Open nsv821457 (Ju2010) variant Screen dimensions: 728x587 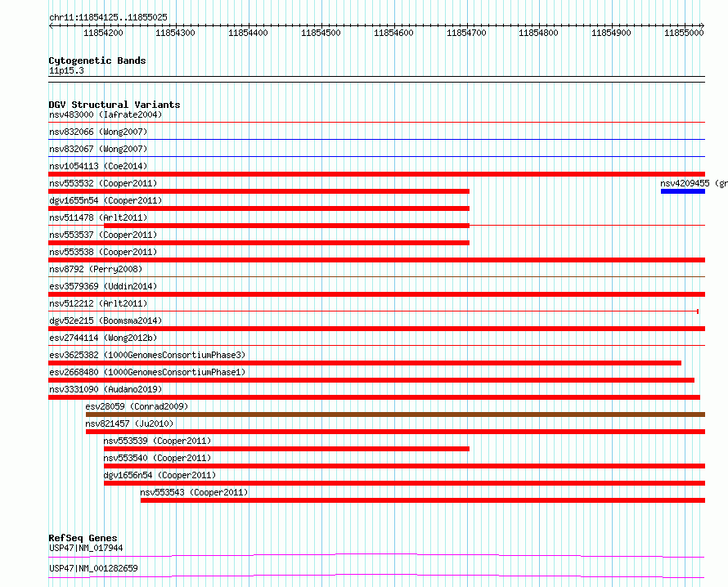pyautogui.click(x=129, y=423)
